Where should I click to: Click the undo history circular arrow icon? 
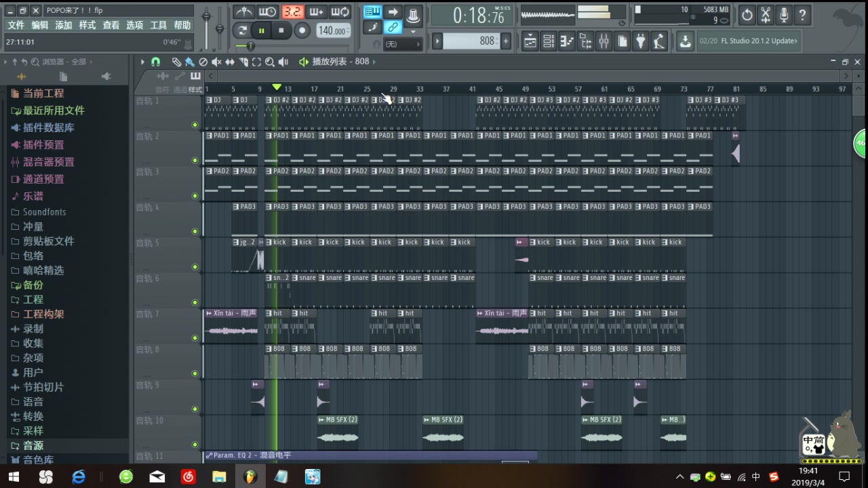coord(747,14)
